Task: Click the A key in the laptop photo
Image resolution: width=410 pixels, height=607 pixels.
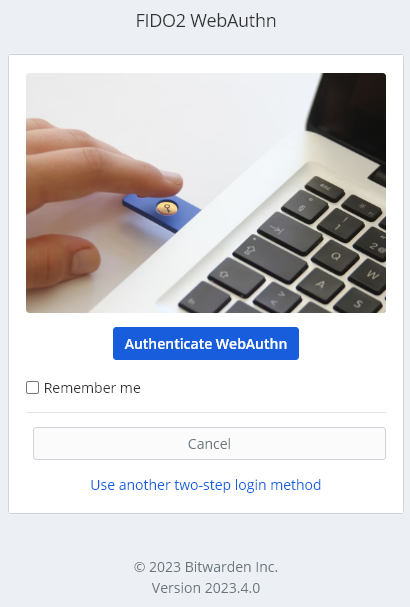Action: (320, 285)
